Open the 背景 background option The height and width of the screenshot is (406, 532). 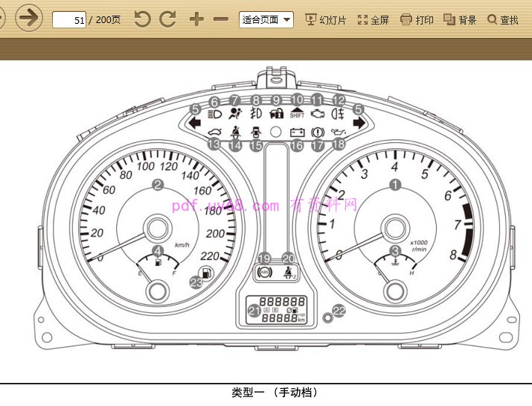click(x=460, y=20)
